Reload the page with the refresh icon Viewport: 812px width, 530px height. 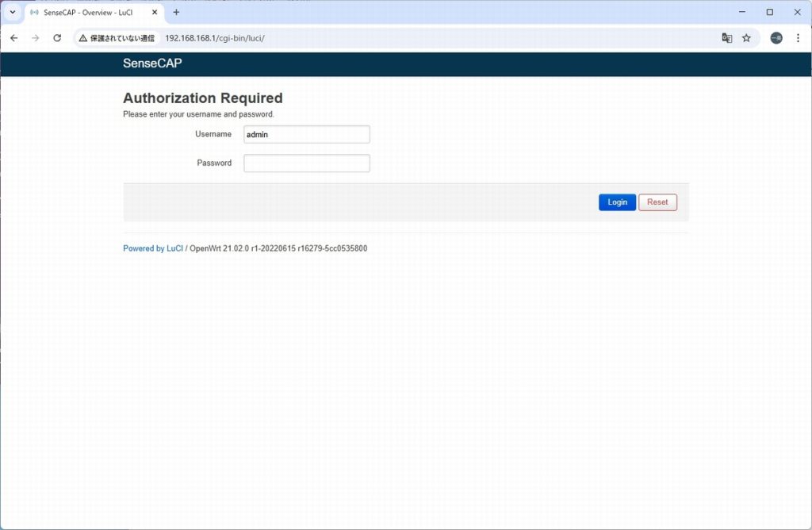(x=57, y=38)
